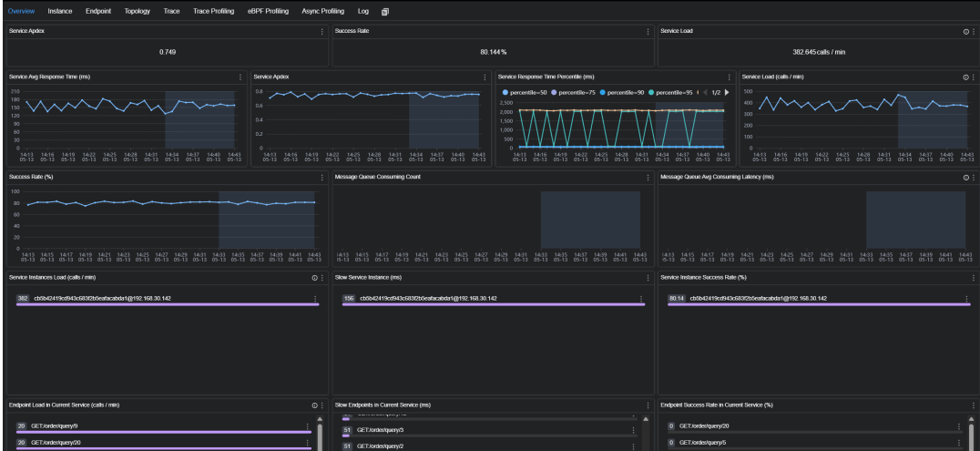Open the Async Profiling tab
The height and width of the screenshot is (451, 980).
point(323,11)
